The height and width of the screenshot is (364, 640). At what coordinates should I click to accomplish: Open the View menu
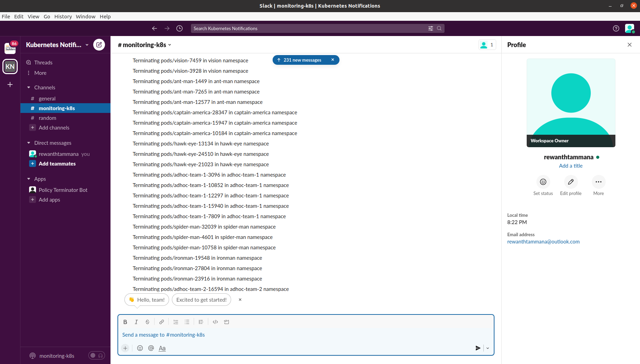coord(34,16)
